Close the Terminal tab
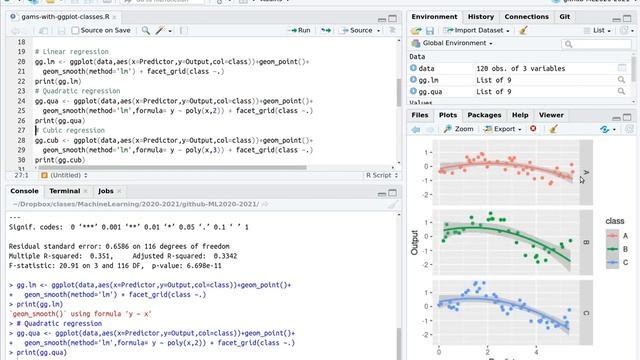 [x=85, y=191]
